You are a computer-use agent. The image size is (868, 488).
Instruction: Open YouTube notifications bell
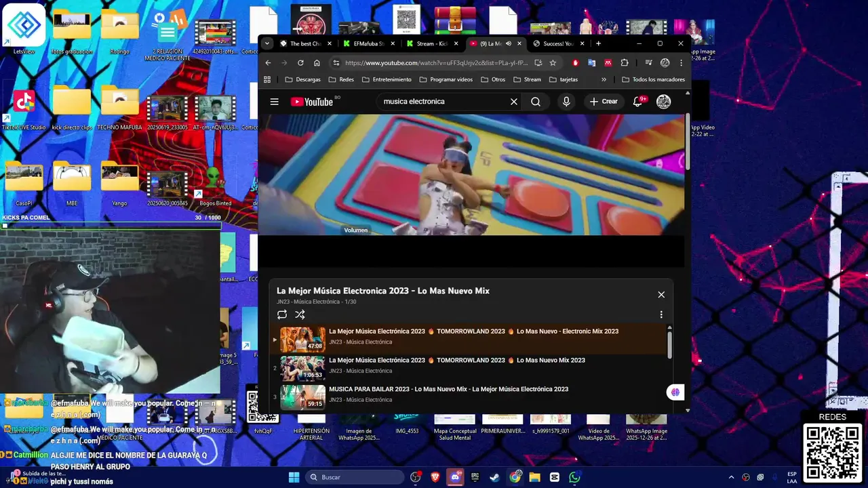tap(637, 102)
